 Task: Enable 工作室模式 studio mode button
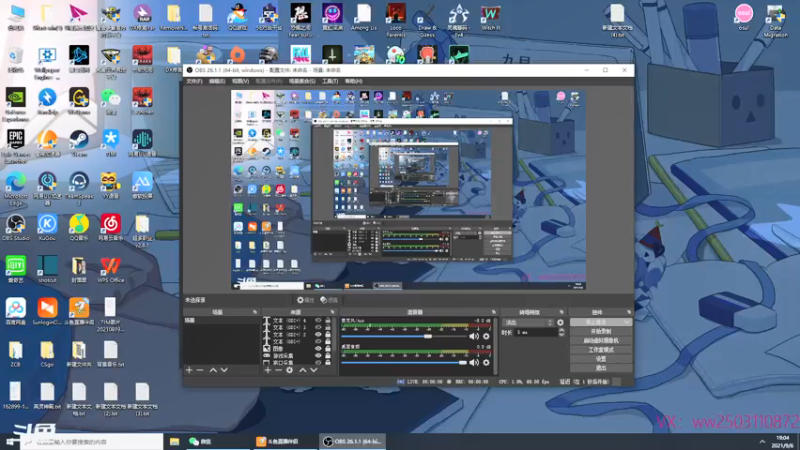(x=601, y=350)
